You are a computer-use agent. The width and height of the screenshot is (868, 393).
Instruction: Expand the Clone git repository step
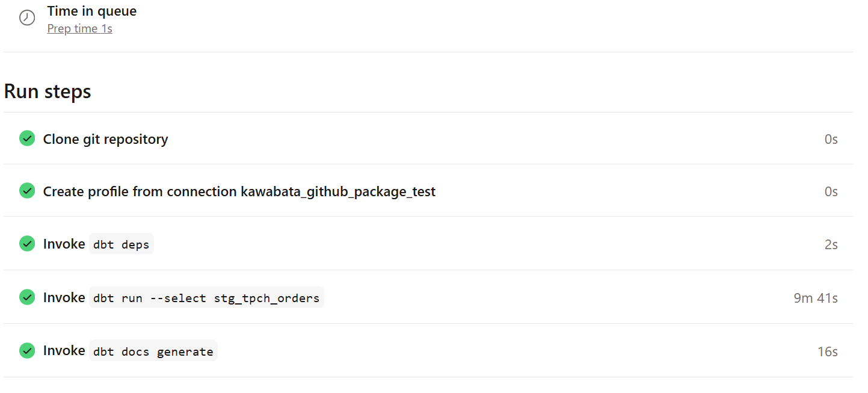428,138
